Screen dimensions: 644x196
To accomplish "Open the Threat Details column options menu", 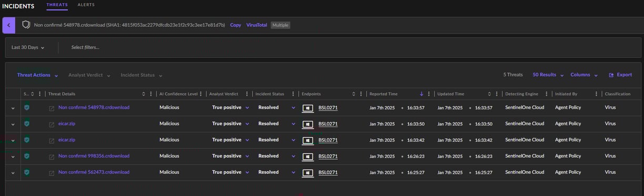I will pos(151,94).
